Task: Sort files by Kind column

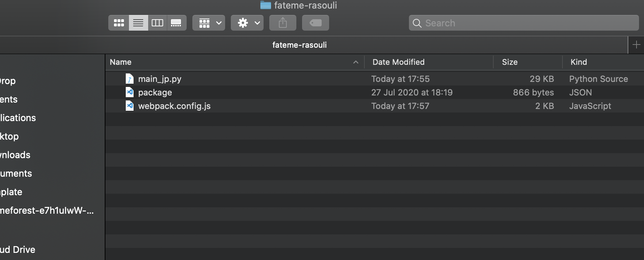Action: pos(578,62)
